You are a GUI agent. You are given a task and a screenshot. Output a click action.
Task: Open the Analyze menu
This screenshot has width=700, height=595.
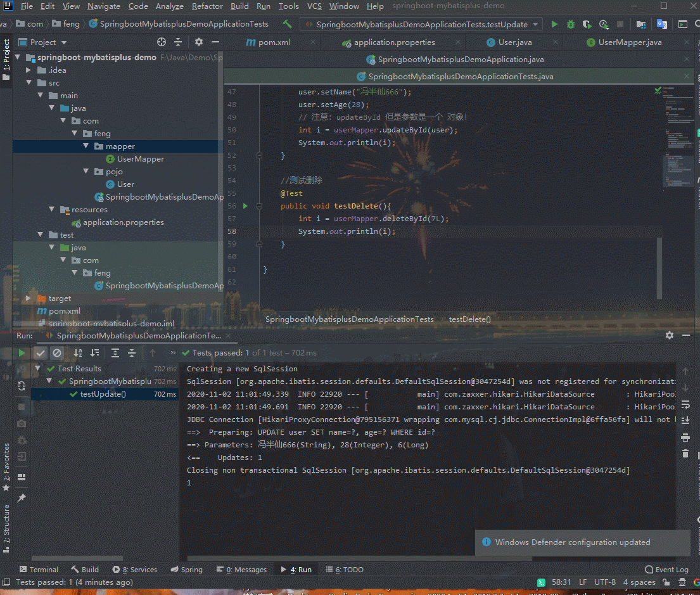coord(170,6)
